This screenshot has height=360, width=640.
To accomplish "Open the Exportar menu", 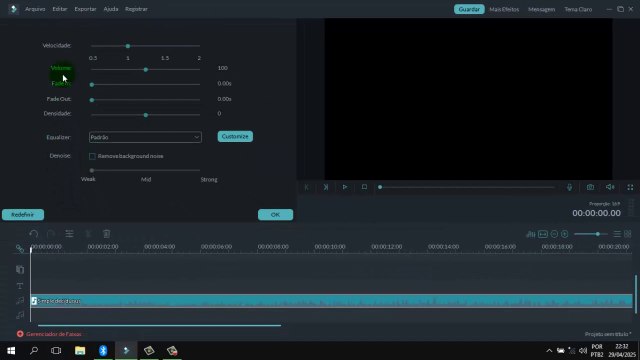I will pyautogui.click(x=85, y=9).
